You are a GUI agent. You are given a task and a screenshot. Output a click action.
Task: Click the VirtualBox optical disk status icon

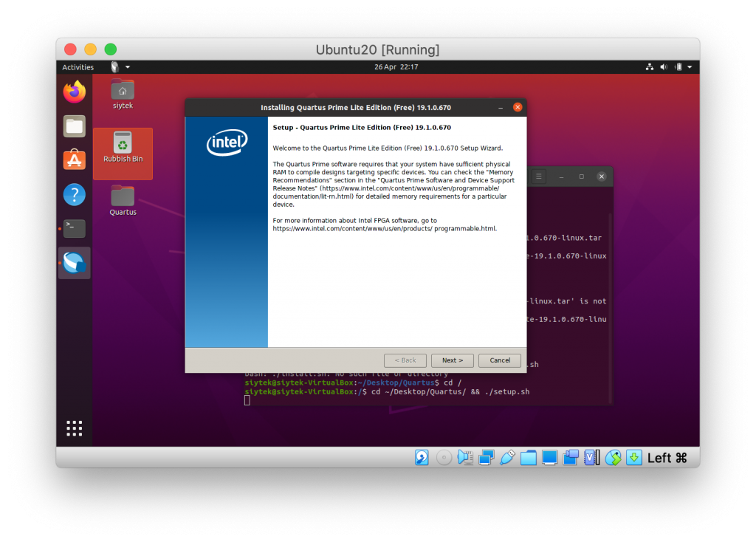click(444, 457)
